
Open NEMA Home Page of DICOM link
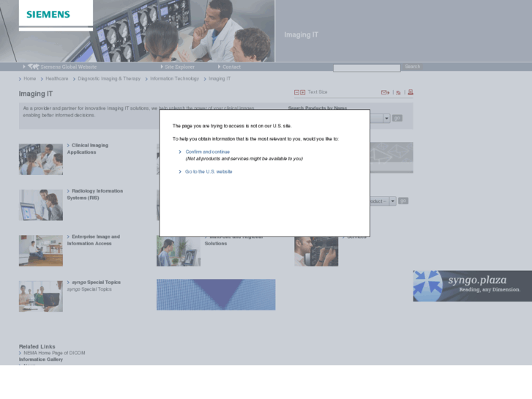(54, 353)
